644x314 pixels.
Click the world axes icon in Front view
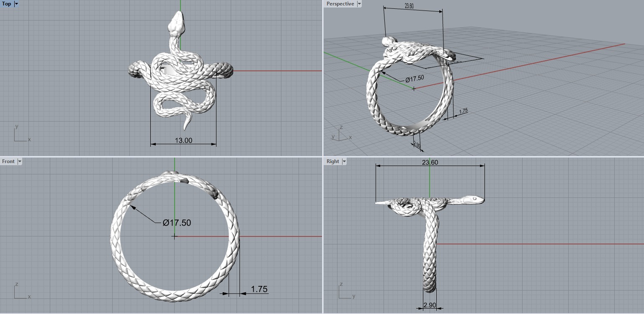pyautogui.click(x=22, y=290)
